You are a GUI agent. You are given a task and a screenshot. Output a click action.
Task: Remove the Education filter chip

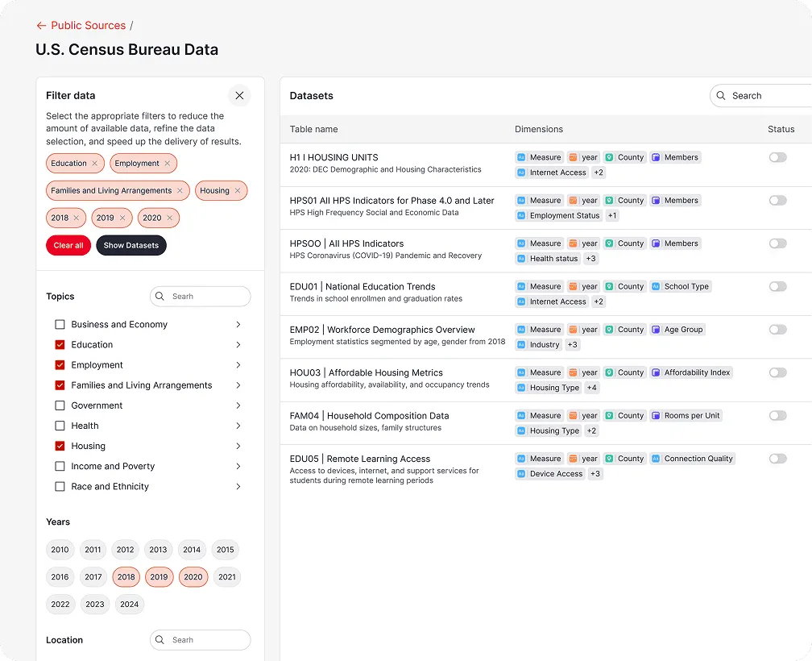tap(95, 163)
